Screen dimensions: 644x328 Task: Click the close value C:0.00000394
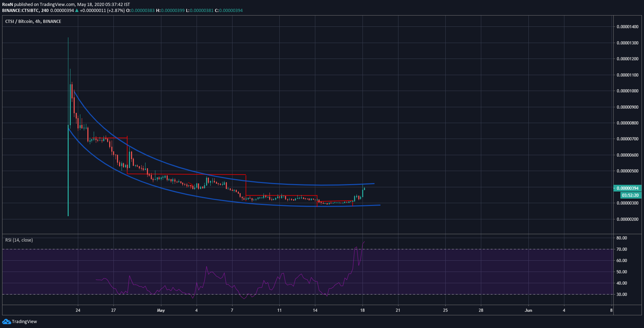(x=229, y=11)
